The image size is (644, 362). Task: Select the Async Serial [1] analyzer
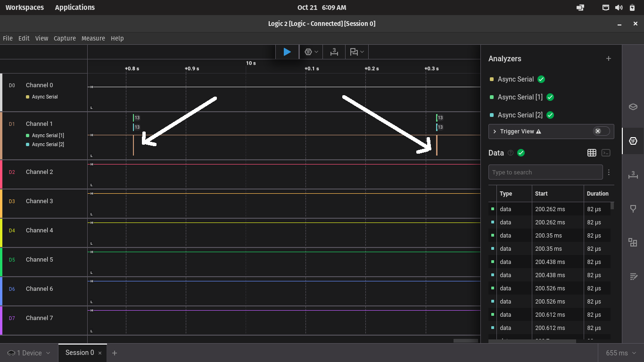(x=520, y=97)
